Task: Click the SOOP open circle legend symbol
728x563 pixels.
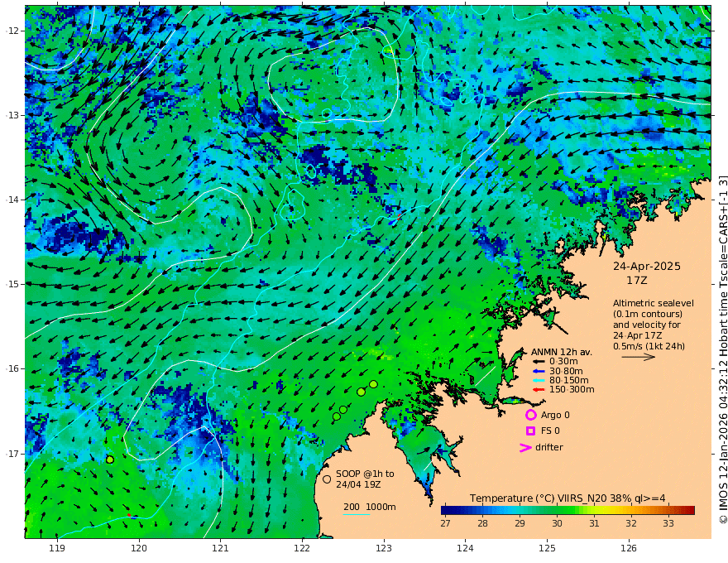Action: click(327, 479)
